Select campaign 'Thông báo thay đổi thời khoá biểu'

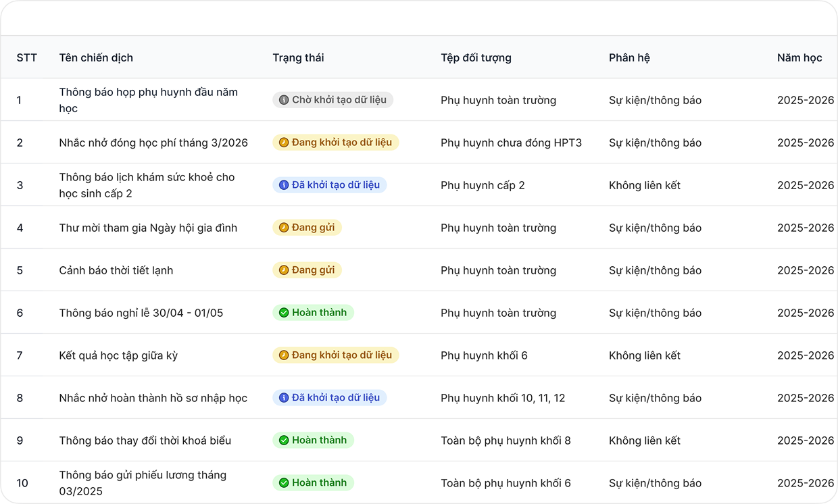coord(145,440)
